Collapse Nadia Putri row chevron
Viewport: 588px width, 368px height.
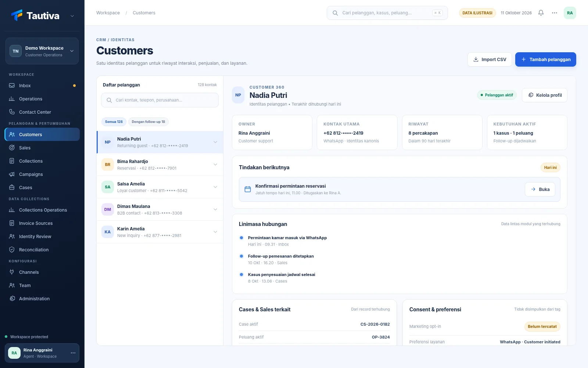[x=215, y=142]
